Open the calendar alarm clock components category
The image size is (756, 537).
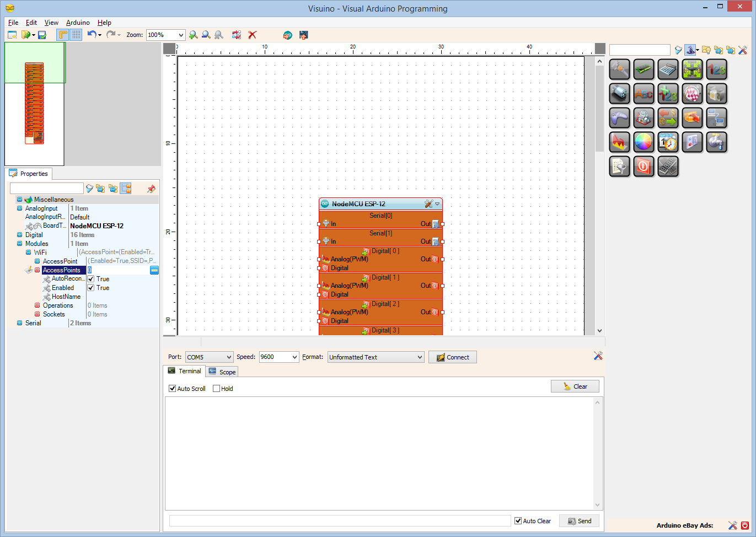tap(668, 142)
